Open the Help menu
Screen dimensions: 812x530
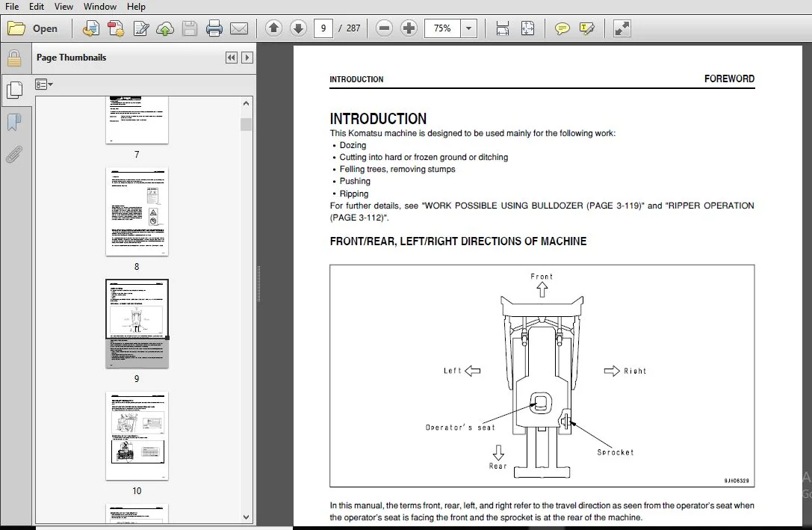click(136, 6)
